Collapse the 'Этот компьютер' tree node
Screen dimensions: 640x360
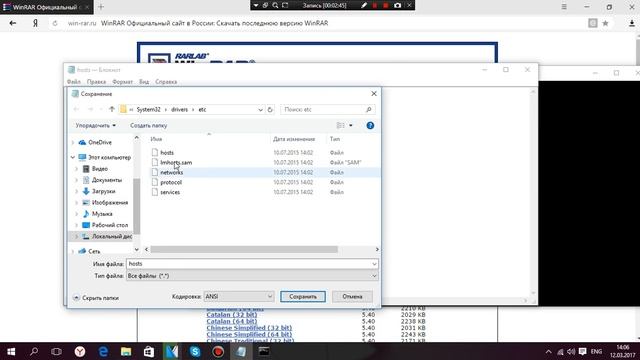[73, 157]
